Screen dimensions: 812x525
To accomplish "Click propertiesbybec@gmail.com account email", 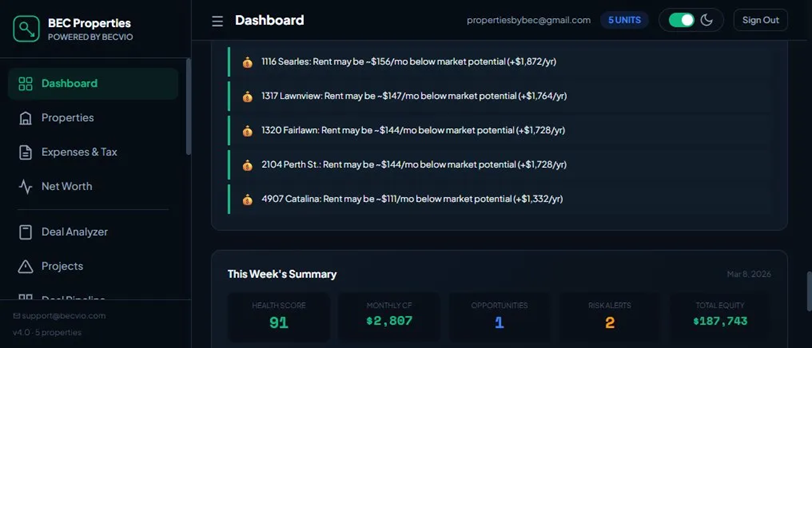I will [x=528, y=20].
